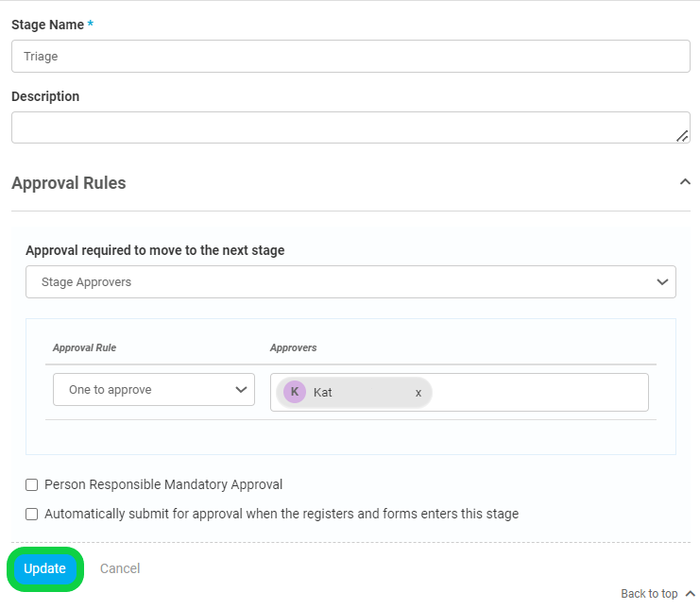The width and height of the screenshot is (700, 609).
Task: Click the Description field resize handle
Action: [682, 136]
